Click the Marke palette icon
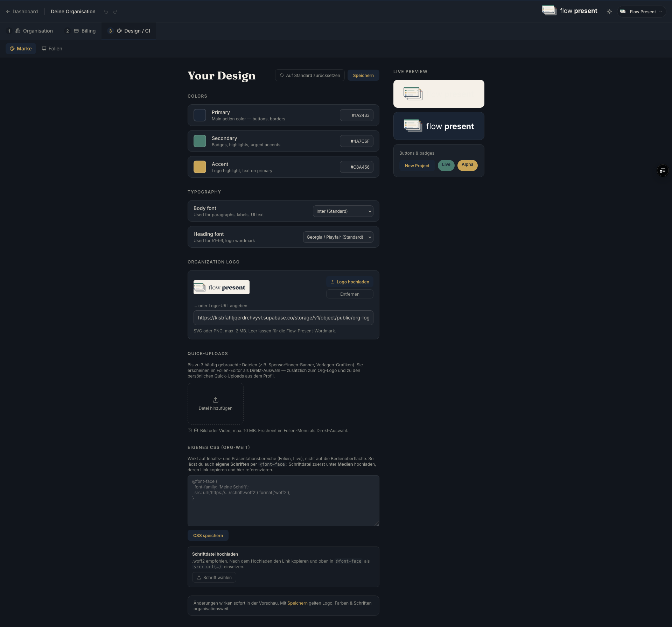 [x=12, y=49]
